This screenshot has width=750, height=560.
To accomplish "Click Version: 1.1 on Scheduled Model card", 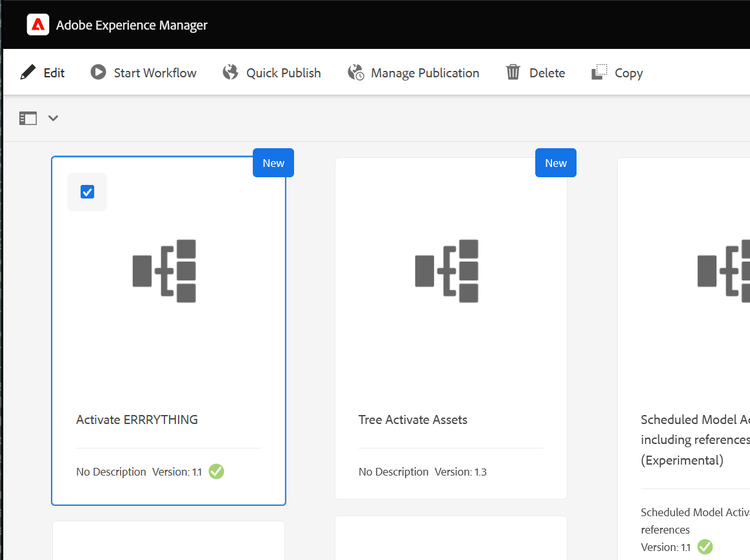I will tap(666, 547).
